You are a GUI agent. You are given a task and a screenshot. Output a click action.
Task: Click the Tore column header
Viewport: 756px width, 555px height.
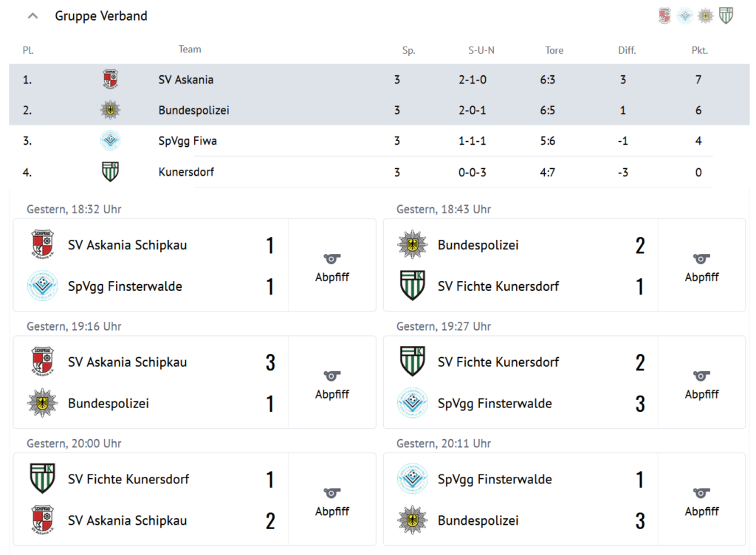click(x=554, y=50)
